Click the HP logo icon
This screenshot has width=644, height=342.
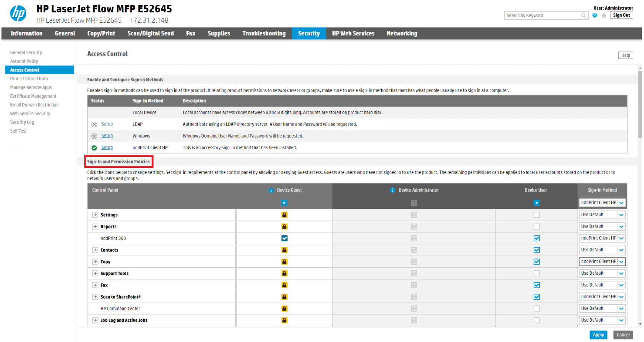(x=18, y=14)
